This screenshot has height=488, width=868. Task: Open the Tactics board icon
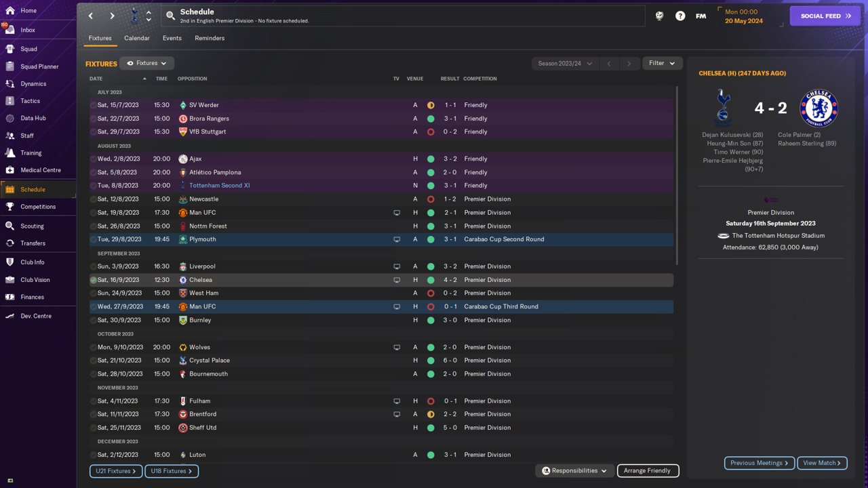9,101
